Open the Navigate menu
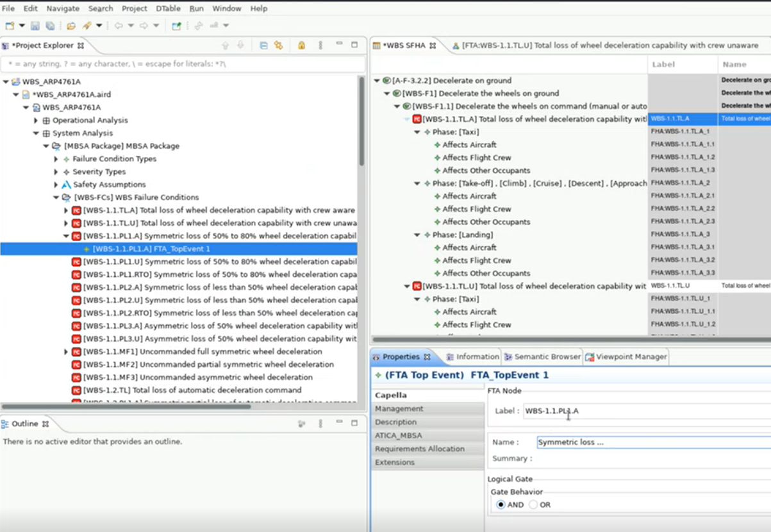This screenshot has height=532, width=771. pyautogui.click(x=63, y=8)
